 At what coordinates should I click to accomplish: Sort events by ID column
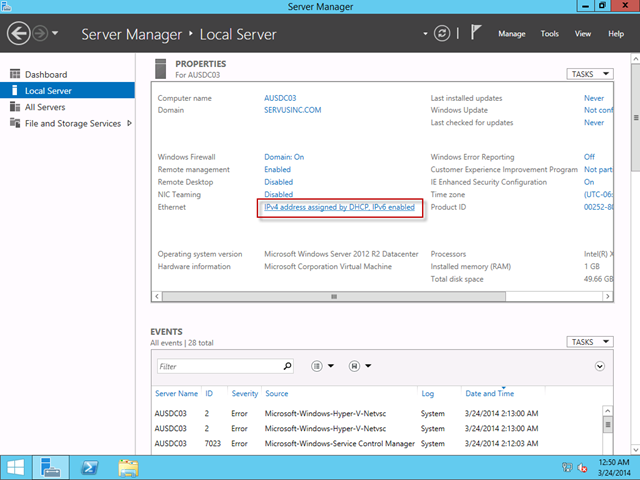(209, 393)
